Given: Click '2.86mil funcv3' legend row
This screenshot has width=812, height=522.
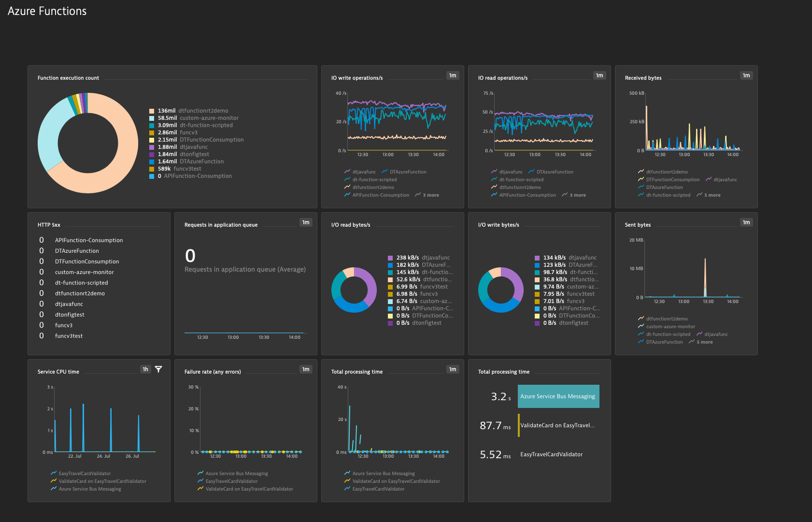Looking at the screenshot, I should coord(173,132).
